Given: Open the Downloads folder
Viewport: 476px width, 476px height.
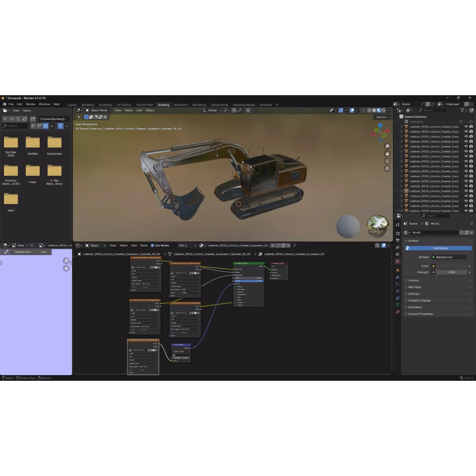Looking at the screenshot, I should click(x=54, y=146).
